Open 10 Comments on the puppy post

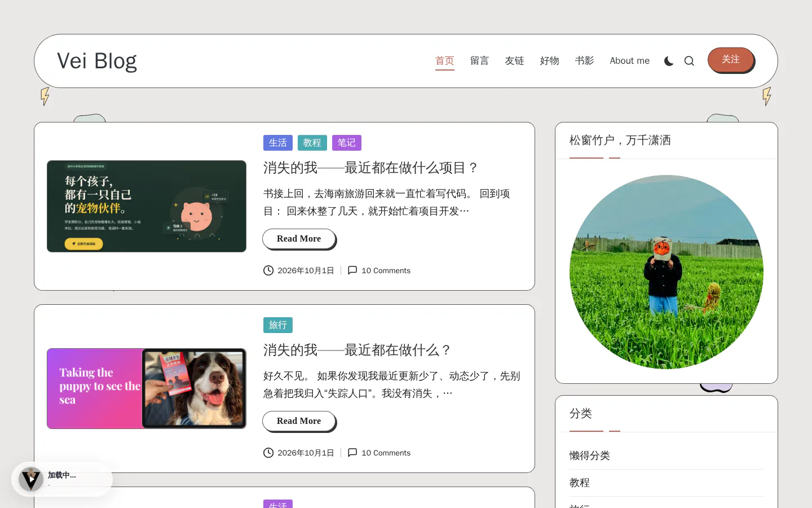[x=386, y=453]
